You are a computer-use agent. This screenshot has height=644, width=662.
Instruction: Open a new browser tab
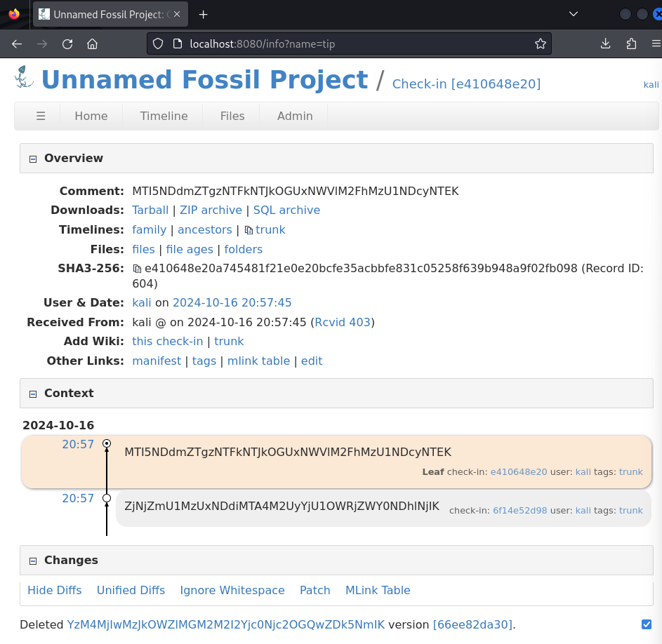pyautogui.click(x=203, y=14)
